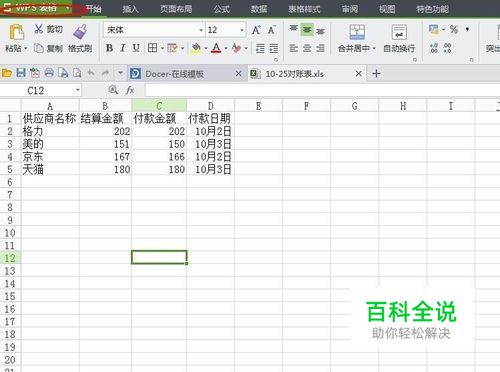Screen dimensions: 500x372
Task: Click the percent style icon
Action: click(x=454, y=29)
